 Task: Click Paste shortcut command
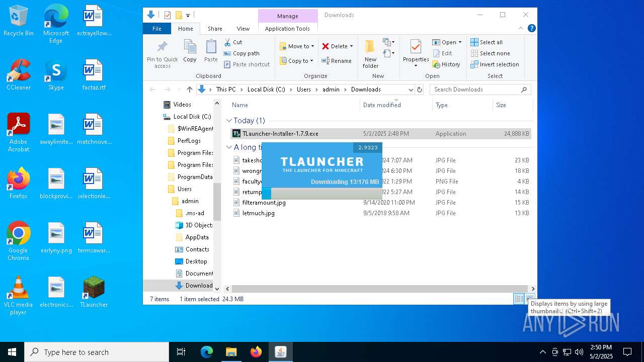tap(247, 64)
